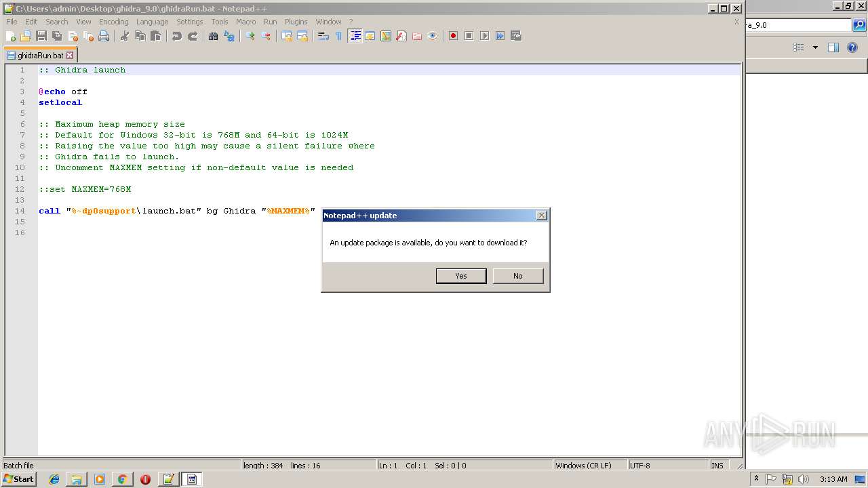Open the Macro menu
This screenshot has height=488, width=868.
coord(246,22)
